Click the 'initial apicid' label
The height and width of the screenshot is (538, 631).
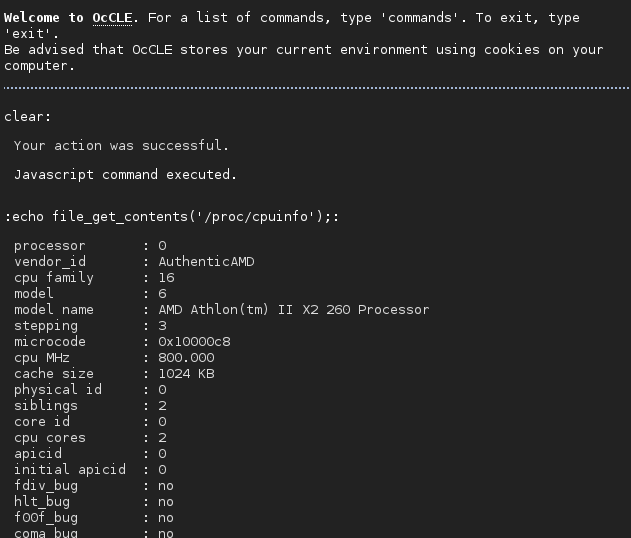[70, 470]
